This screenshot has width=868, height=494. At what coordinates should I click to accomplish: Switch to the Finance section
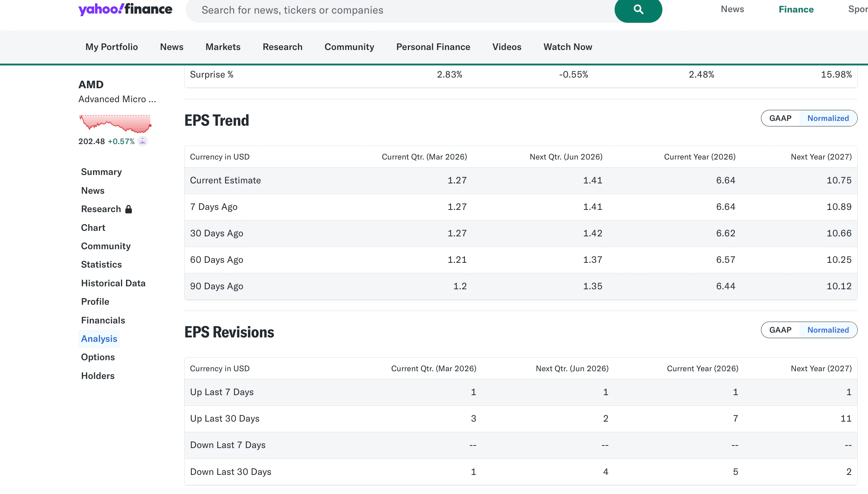coord(796,9)
